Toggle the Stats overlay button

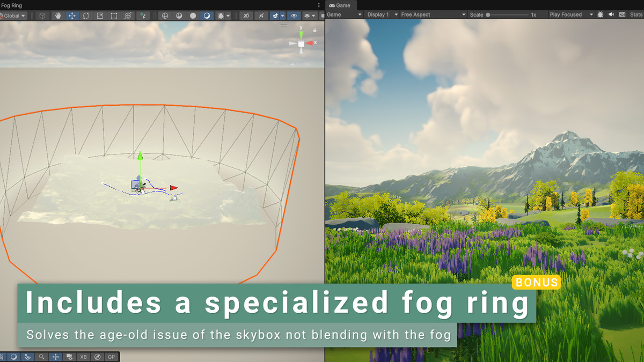(635, 14)
